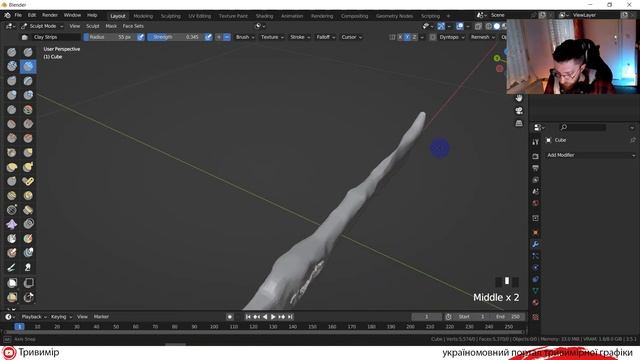Open the timeline Playback popover
The width and height of the screenshot is (640, 360).
coord(33,317)
